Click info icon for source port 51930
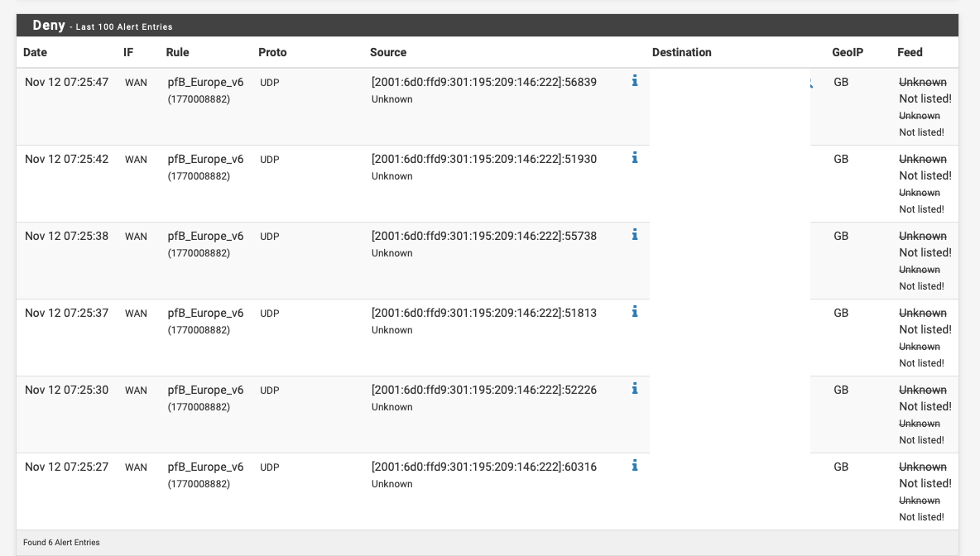This screenshot has height=556, width=980. [x=635, y=158]
